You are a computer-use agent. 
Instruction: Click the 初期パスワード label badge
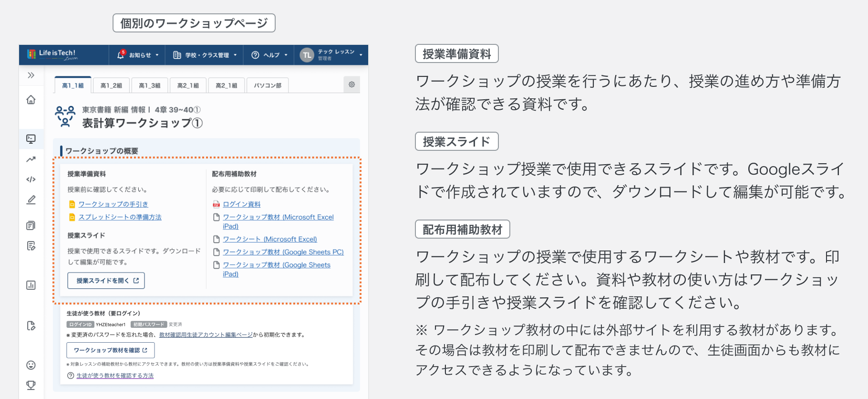point(148,325)
